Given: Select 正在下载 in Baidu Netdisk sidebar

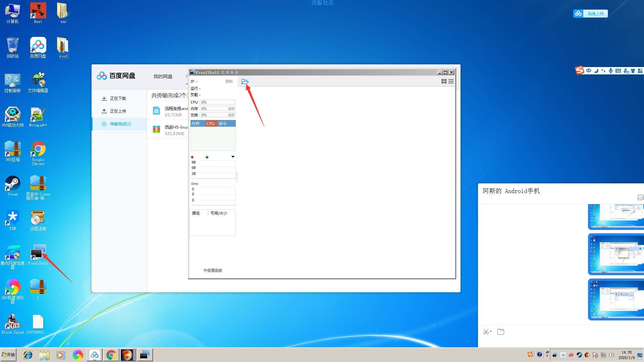Looking at the screenshot, I should pyautogui.click(x=118, y=99).
